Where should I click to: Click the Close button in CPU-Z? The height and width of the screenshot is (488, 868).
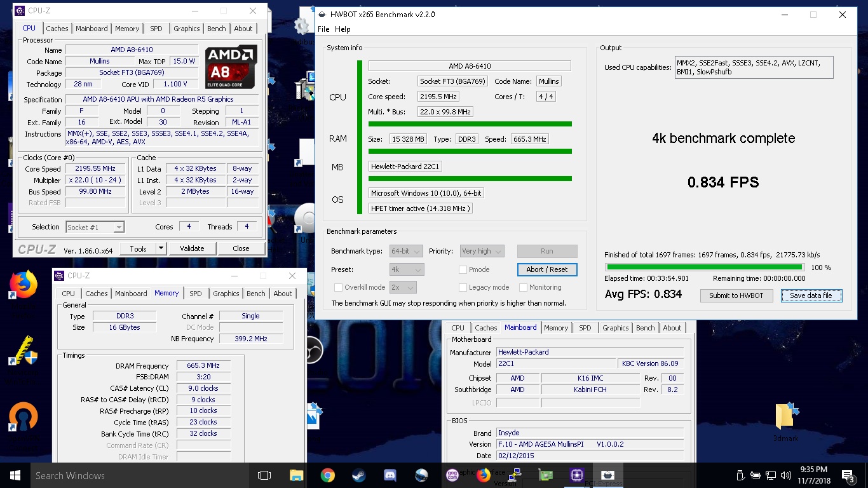click(x=241, y=249)
